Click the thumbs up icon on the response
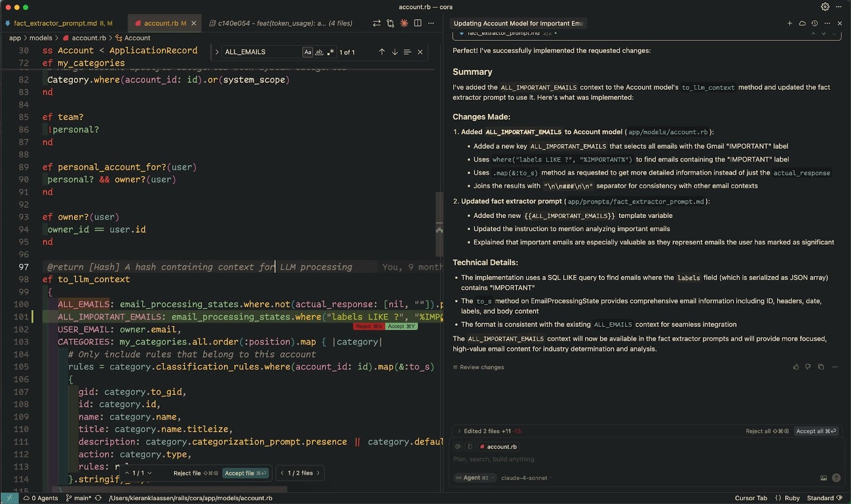 [796, 367]
